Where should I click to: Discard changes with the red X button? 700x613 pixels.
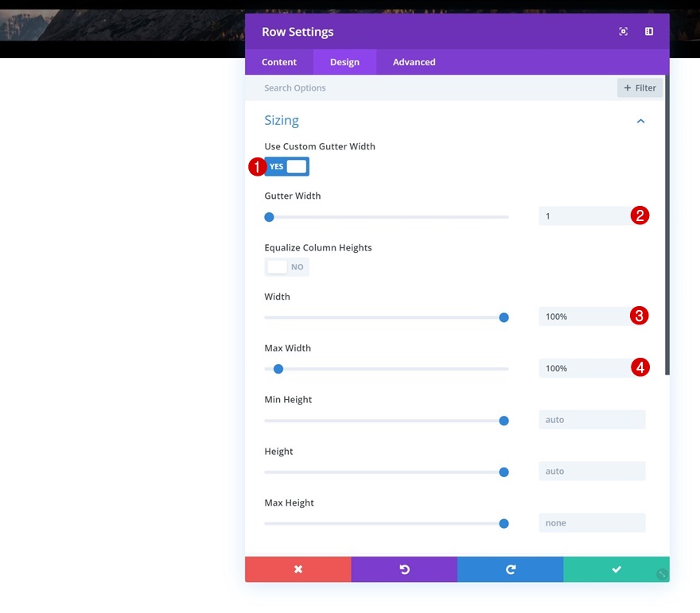(298, 568)
